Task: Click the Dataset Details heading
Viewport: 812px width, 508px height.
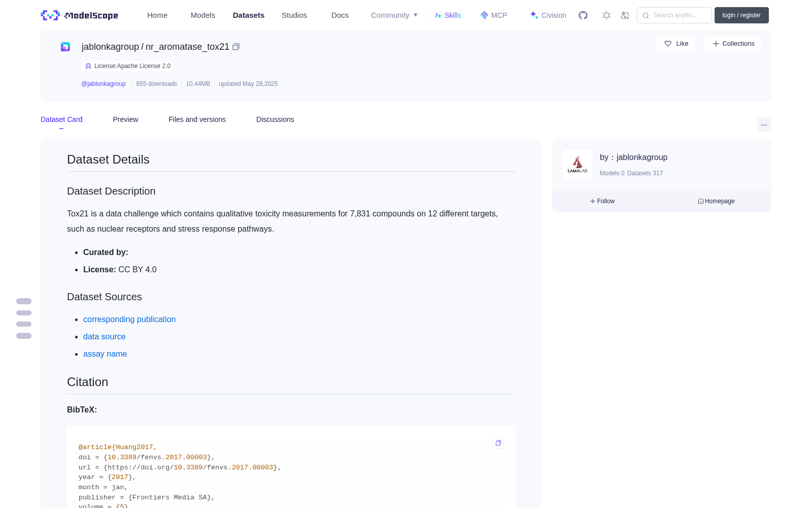Action: [108, 160]
